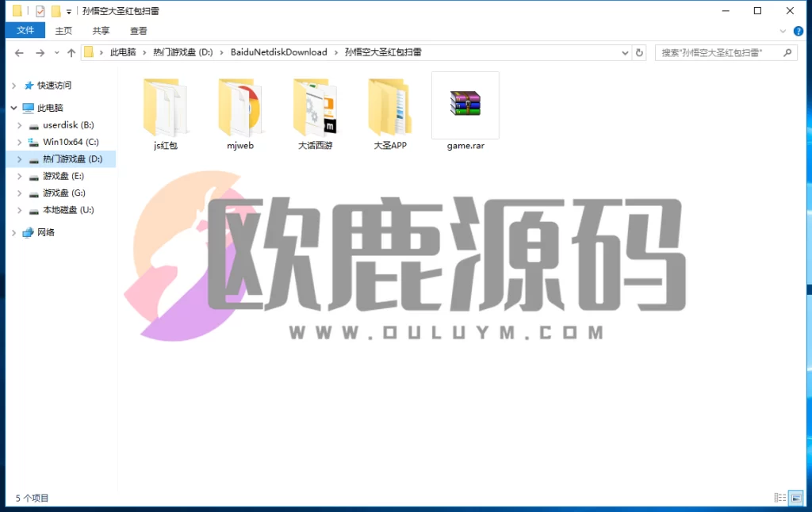Viewport: 812px width, 512px height.
Task: Switch to the 查看 ribbon tab
Action: 137,31
